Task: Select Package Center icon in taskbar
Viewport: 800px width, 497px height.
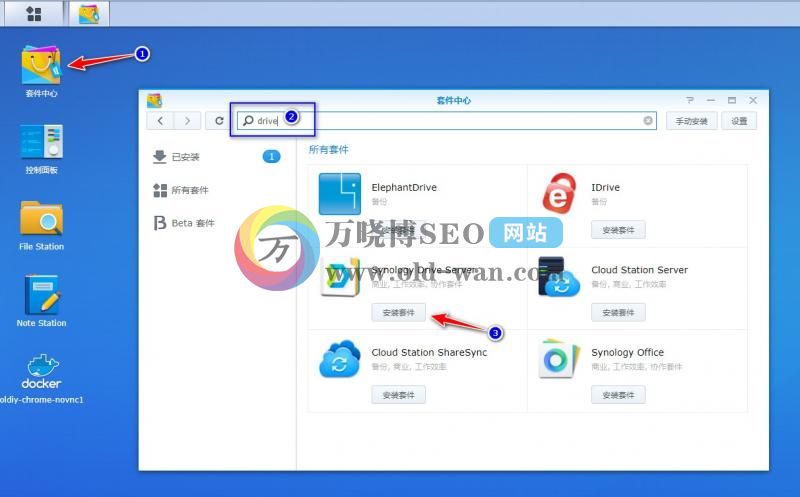Action: (x=89, y=14)
